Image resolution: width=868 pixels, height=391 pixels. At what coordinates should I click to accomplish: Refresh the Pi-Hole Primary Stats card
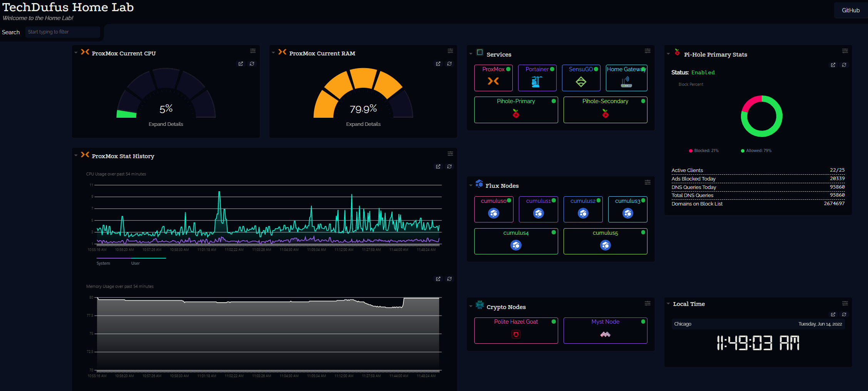coord(844,65)
